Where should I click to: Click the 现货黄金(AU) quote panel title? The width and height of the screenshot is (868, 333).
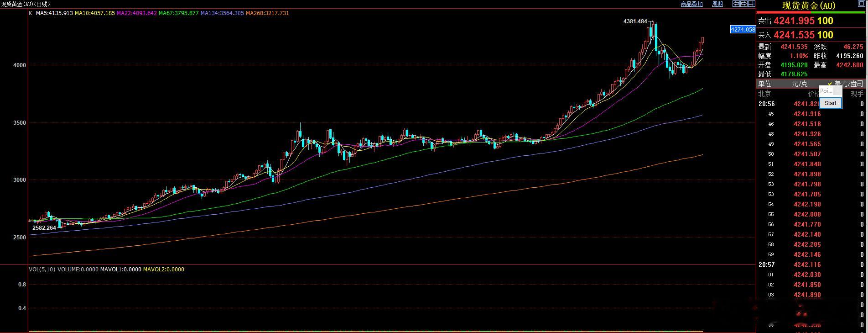pos(809,6)
